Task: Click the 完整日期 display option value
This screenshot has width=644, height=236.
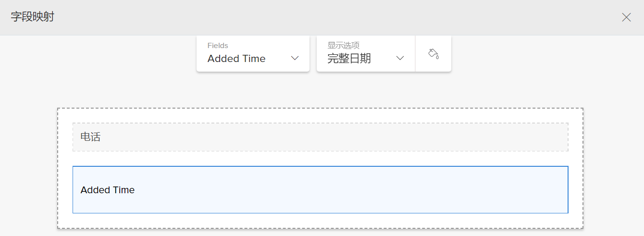Action: tap(349, 59)
